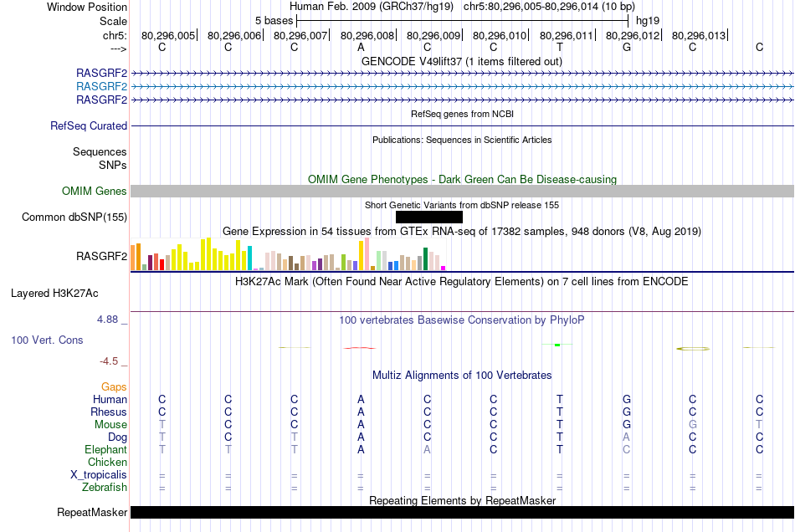Viewport: 795px width, 532px height.
Task: Click 'Multiz Alignments of 100 Vertebrates' title
Action: [462, 376]
